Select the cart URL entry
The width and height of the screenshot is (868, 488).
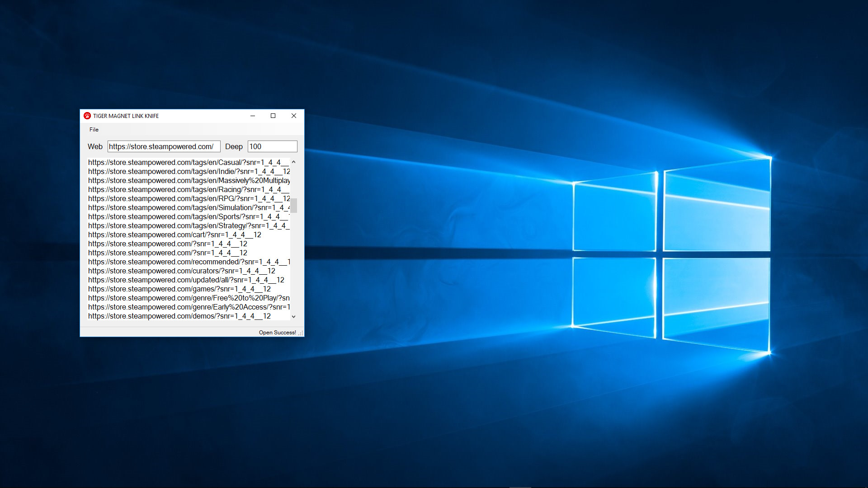coord(174,235)
